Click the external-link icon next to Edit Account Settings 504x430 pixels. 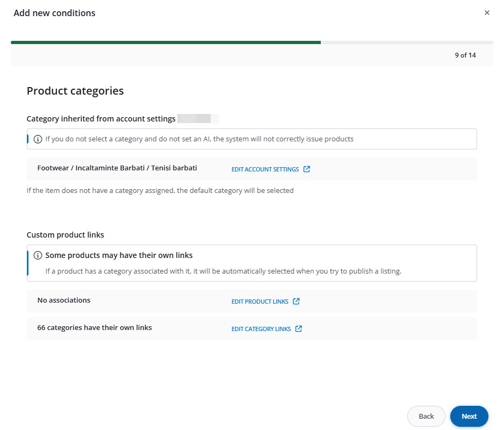(307, 169)
